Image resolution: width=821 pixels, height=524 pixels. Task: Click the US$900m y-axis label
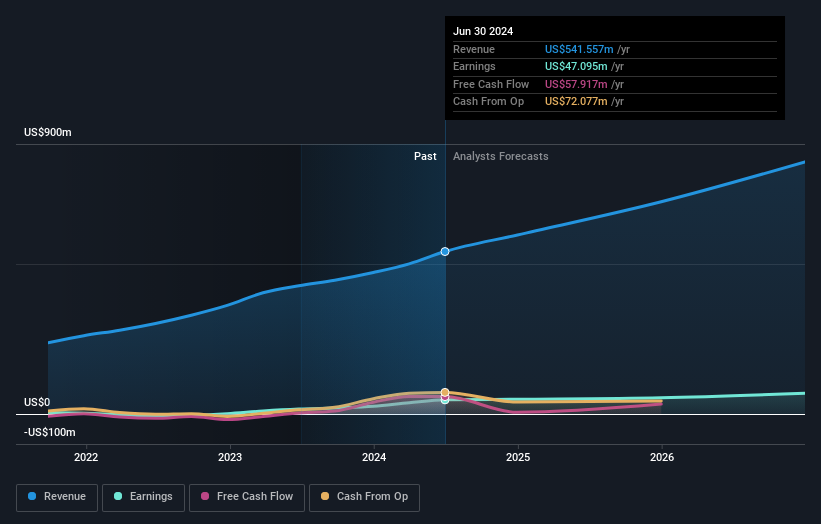click(x=48, y=132)
